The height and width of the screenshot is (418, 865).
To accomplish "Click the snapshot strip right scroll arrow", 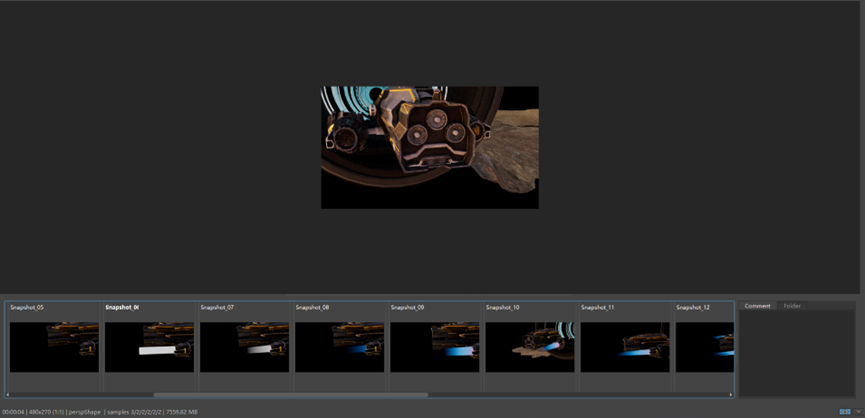I will (731, 395).
